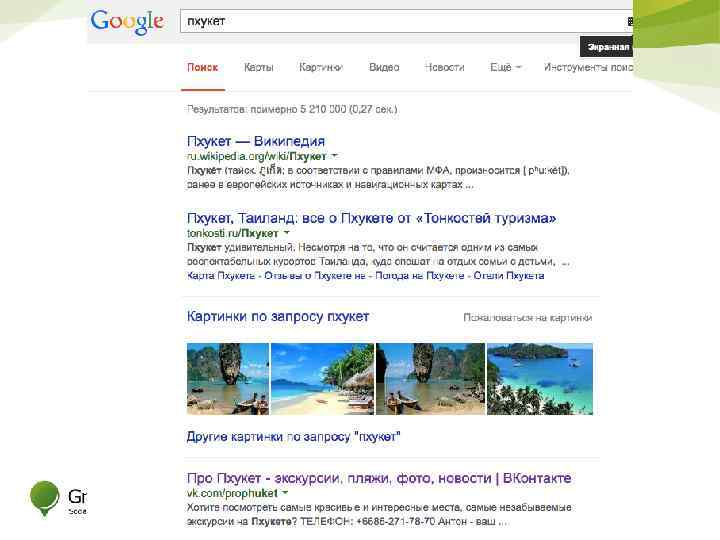The image size is (720, 540).
Task: Open the Пхукет — Википедия result
Action: 256,141
